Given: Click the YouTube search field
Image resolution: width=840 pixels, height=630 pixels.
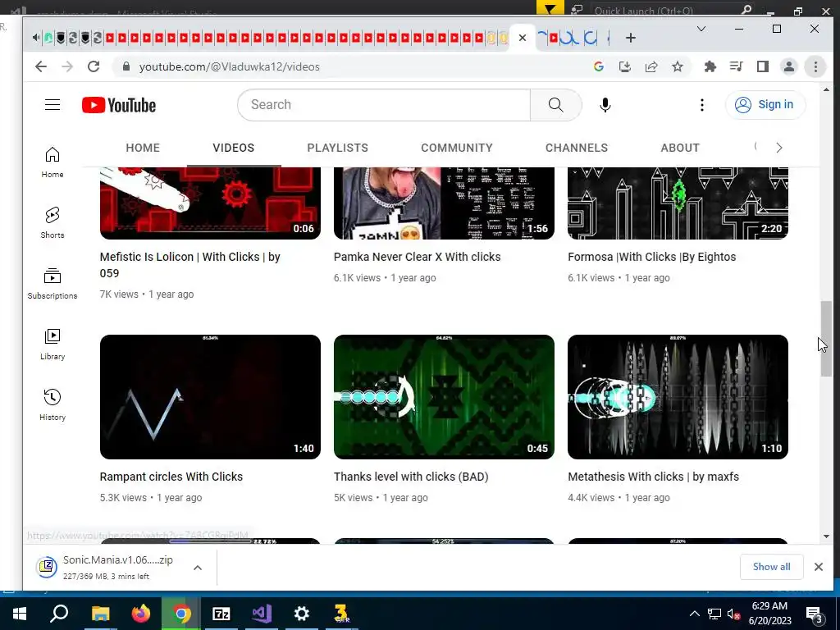Looking at the screenshot, I should point(384,105).
